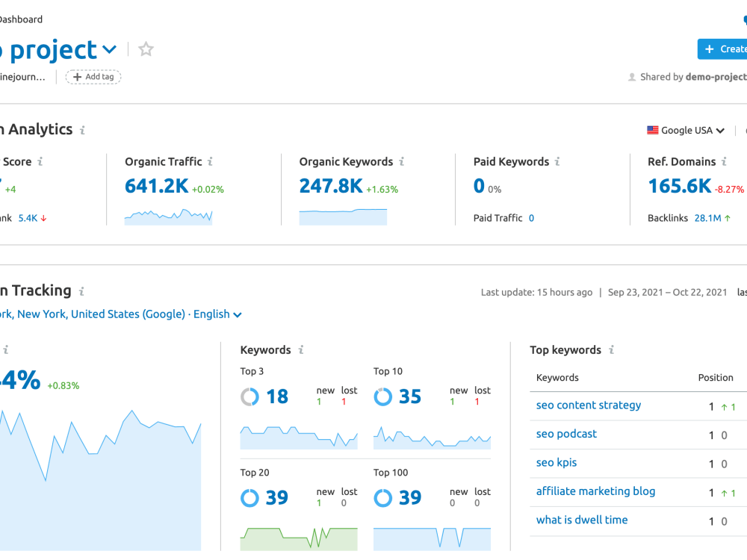Click the Position column header
747x560 pixels.
716,378
